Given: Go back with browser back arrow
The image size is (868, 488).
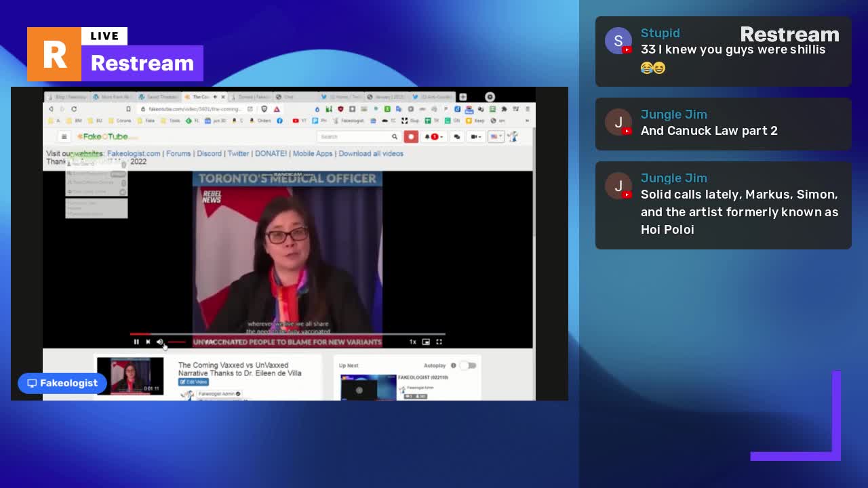Looking at the screenshot, I should 51,109.
